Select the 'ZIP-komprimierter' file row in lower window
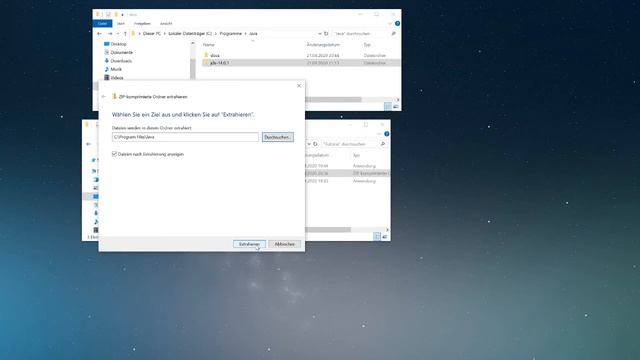The image size is (640, 360). click(347, 173)
